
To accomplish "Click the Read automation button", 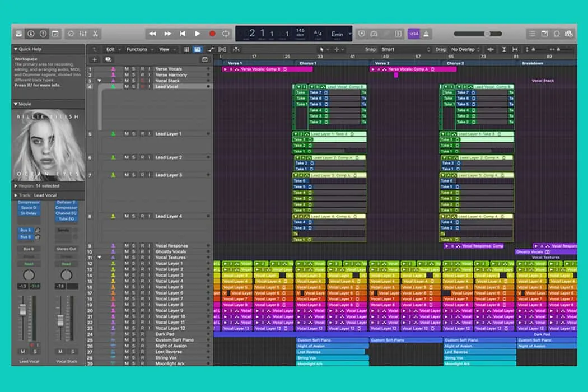I will point(28,264).
